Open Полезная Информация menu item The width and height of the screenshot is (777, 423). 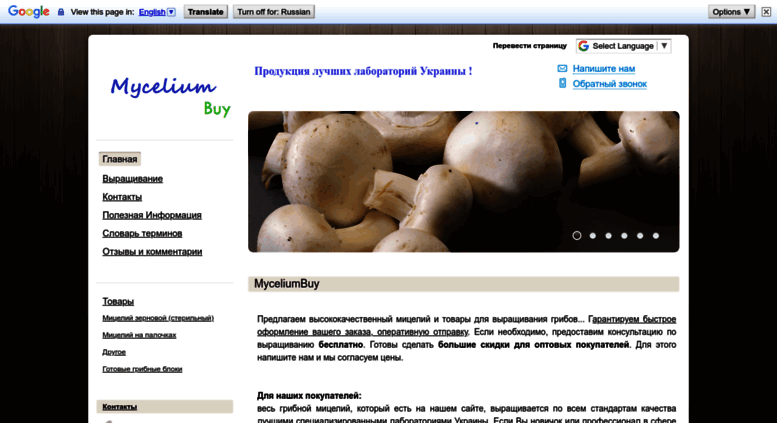[x=152, y=215]
